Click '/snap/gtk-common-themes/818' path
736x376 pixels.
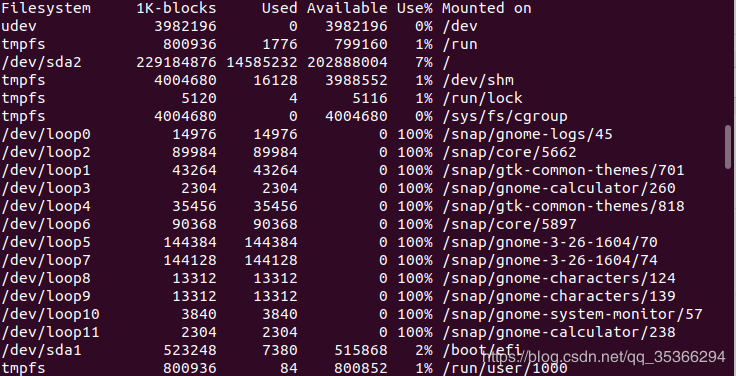[x=563, y=206]
